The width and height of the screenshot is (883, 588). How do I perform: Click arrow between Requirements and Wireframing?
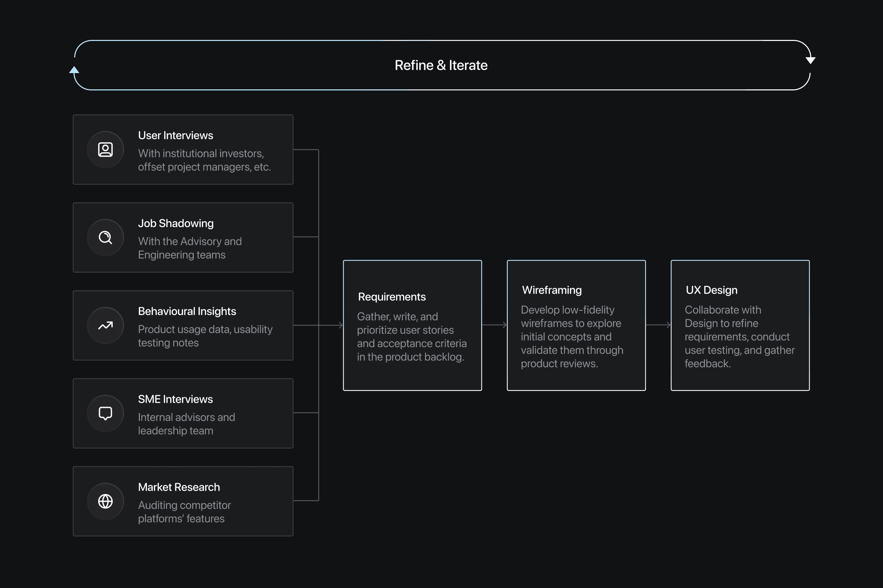point(494,325)
